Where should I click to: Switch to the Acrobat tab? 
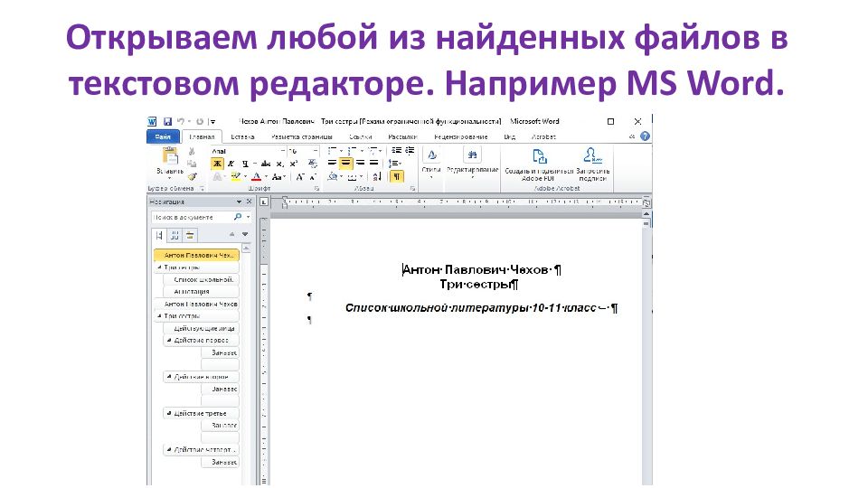coord(543,136)
